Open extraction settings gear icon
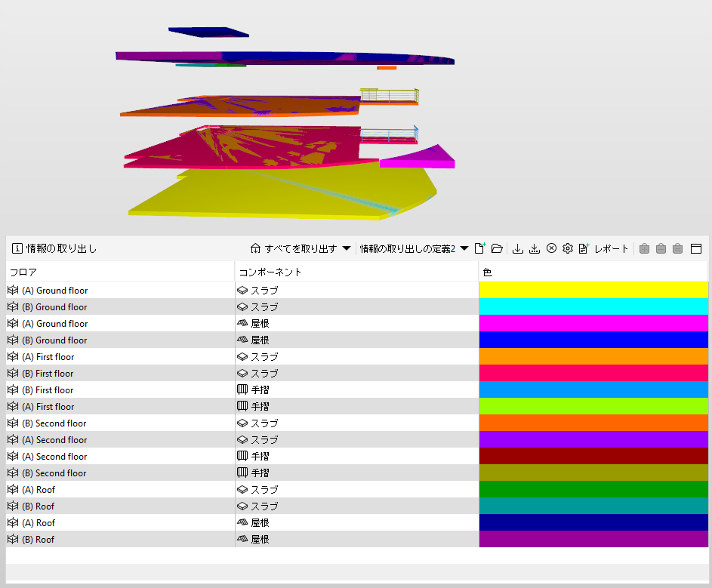The height and width of the screenshot is (588, 712). 568,248
